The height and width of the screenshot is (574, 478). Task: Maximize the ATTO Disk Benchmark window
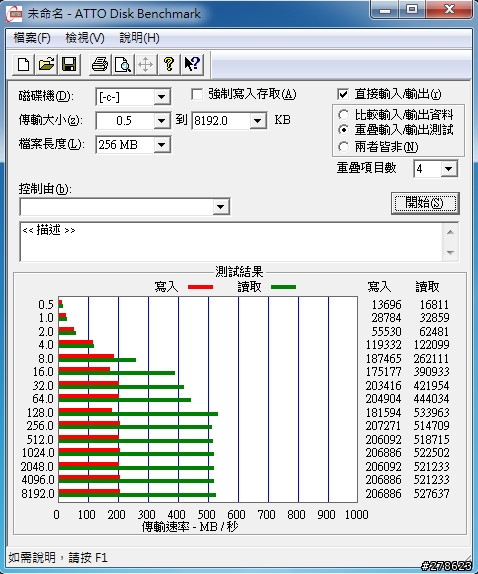point(412,10)
